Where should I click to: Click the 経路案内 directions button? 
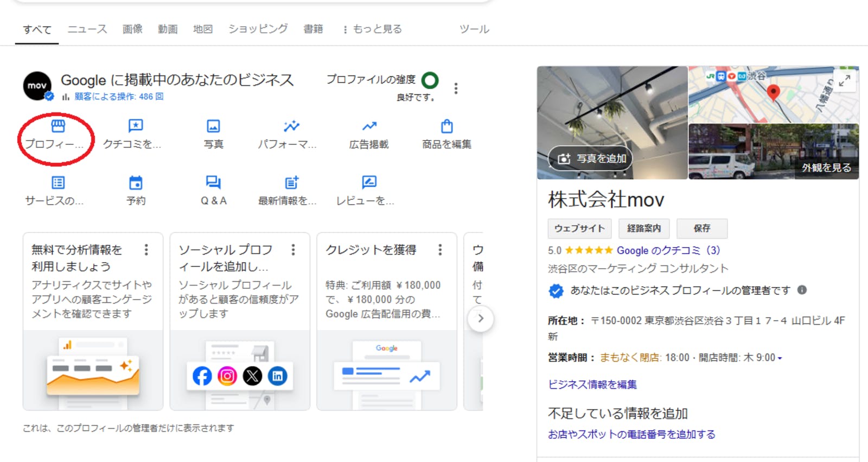(644, 229)
